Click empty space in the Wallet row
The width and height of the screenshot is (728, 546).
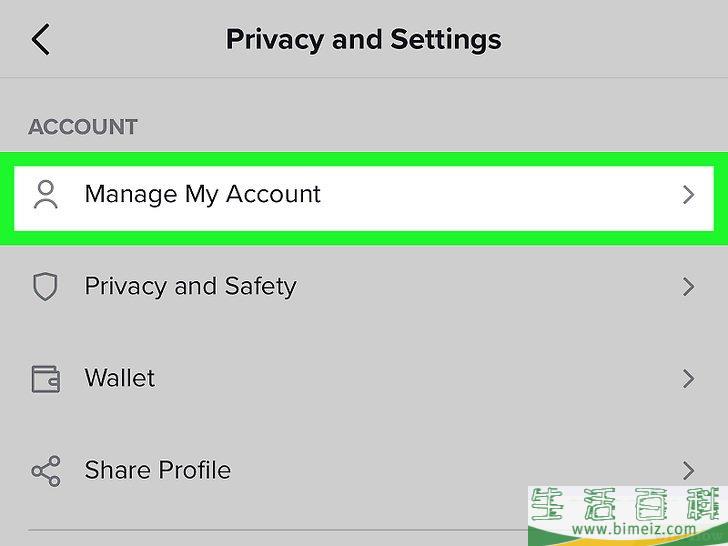coord(418,379)
